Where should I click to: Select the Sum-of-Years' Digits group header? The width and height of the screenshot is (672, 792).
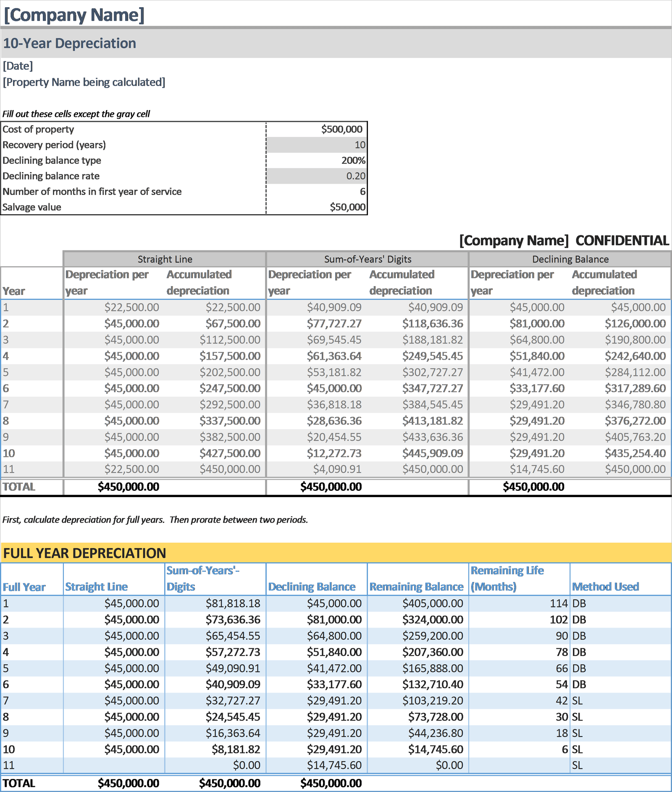pyautogui.click(x=367, y=259)
